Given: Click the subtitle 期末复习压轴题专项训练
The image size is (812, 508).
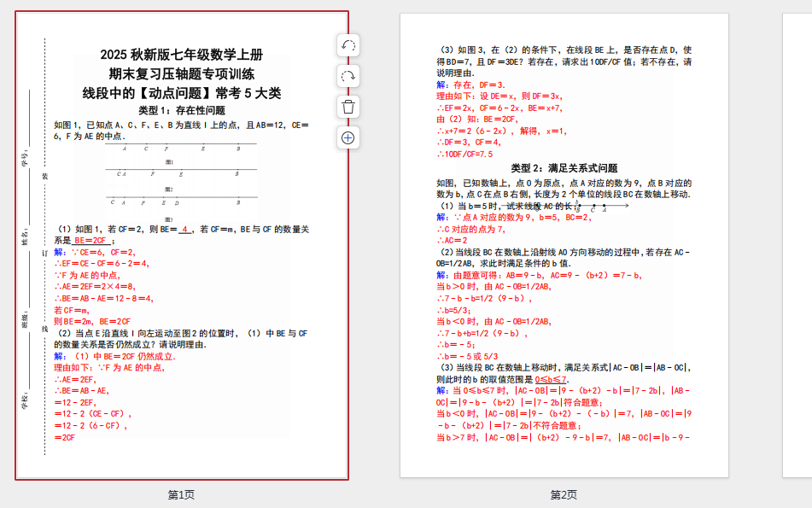Looking at the screenshot, I should pyautogui.click(x=181, y=73).
